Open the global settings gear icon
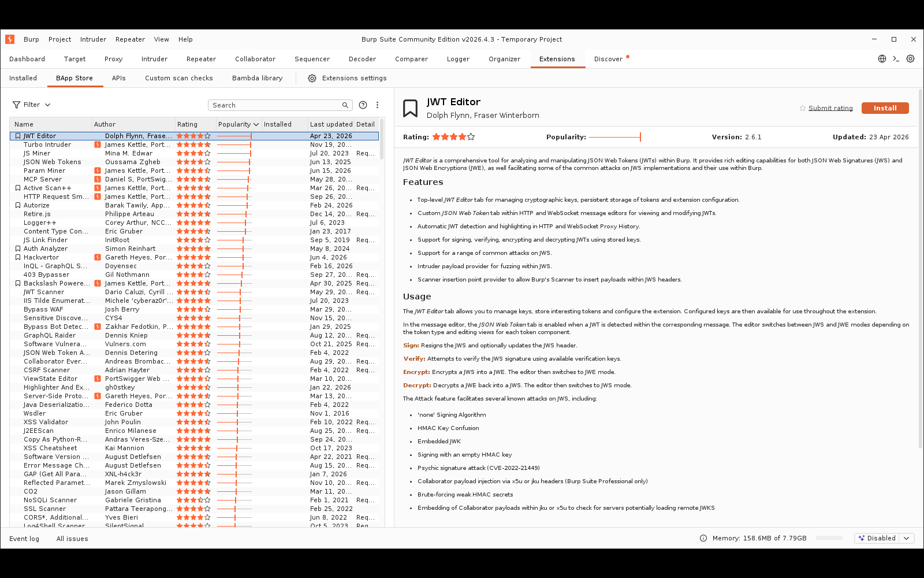The width and height of the screenshot is (924, 578). click(x=910, y=59)
